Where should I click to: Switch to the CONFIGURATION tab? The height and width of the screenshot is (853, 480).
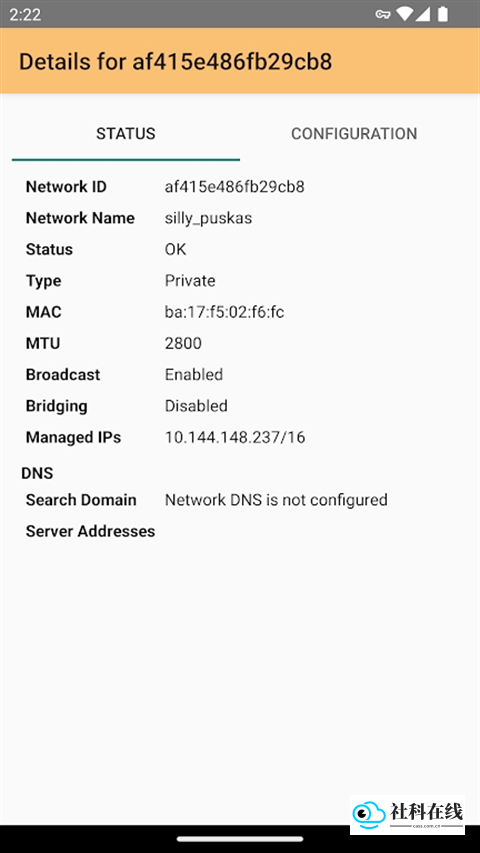pyautogui.click(x=354, y=133)
